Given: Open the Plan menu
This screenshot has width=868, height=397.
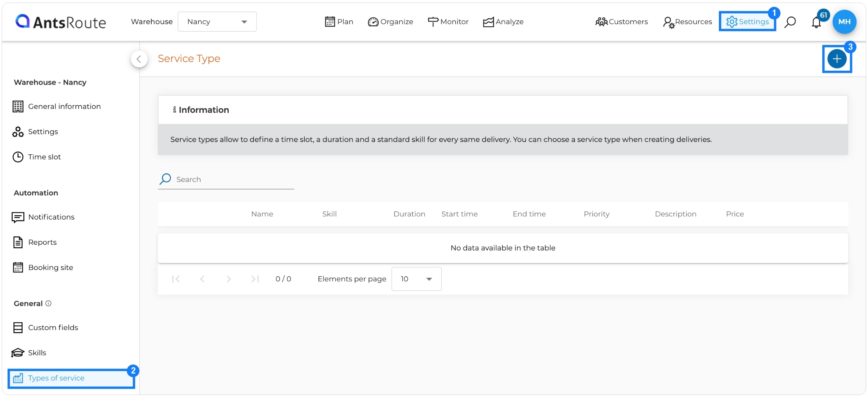Looking at the screenshot, I should point(339,22).
